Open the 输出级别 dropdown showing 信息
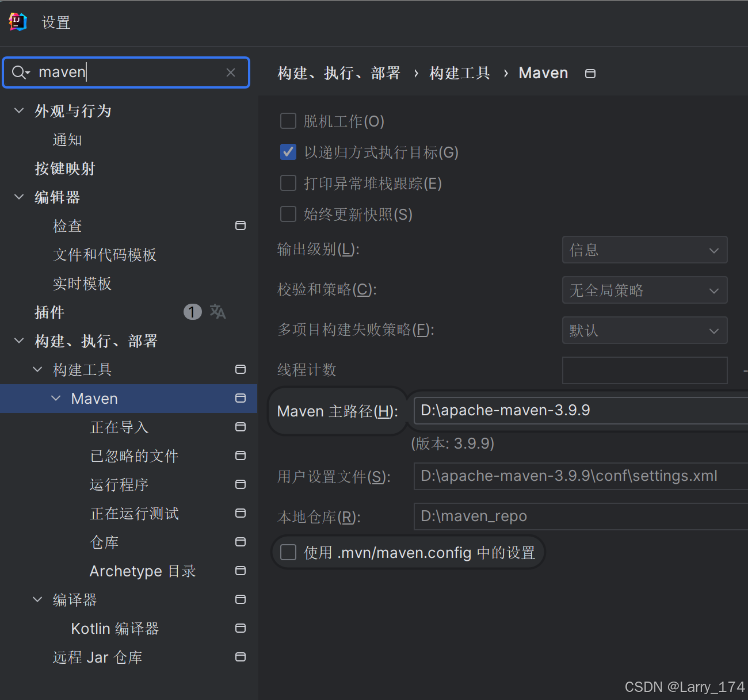 click(644, 250)
